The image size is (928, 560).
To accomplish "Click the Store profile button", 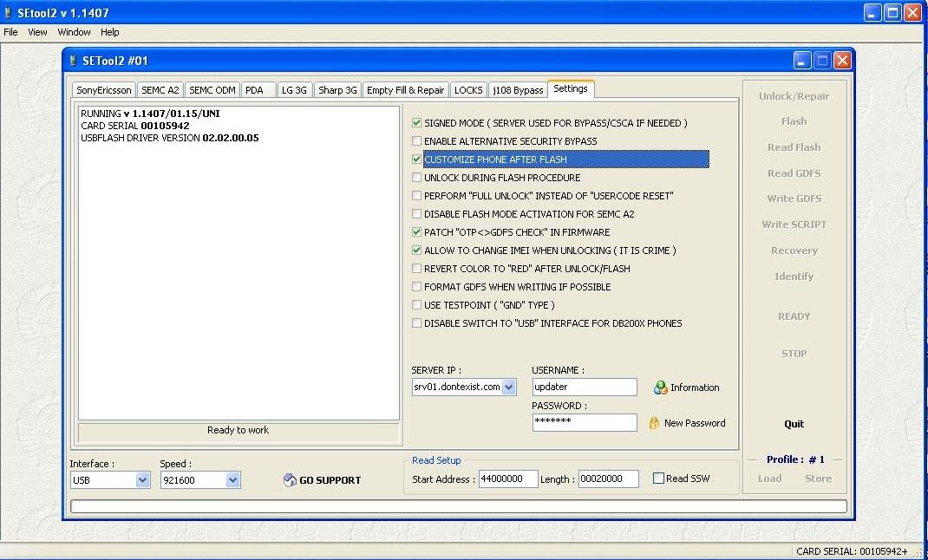I will pyautogui.click(x=818, y=479).
